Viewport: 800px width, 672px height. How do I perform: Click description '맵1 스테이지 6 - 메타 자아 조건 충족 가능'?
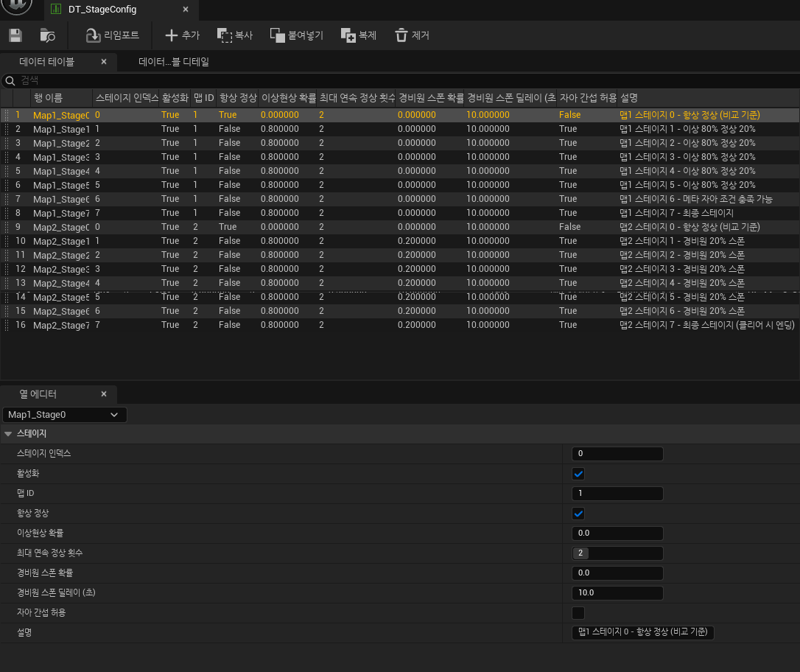696,199
